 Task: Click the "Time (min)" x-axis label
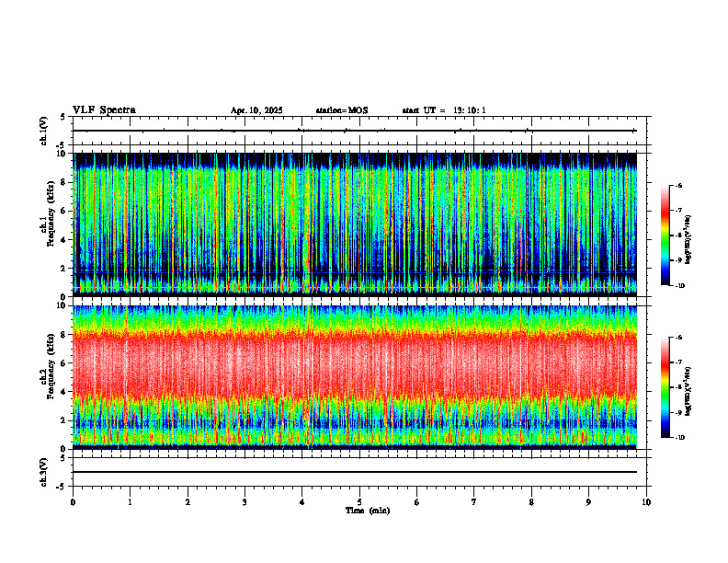point(368,511)
